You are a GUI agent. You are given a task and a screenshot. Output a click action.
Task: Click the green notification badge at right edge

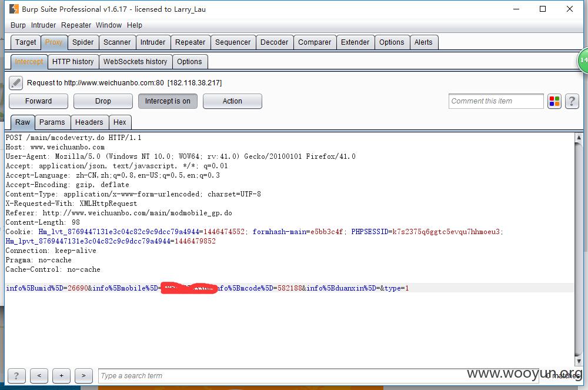pyautogui.click(x=583, y=61)
